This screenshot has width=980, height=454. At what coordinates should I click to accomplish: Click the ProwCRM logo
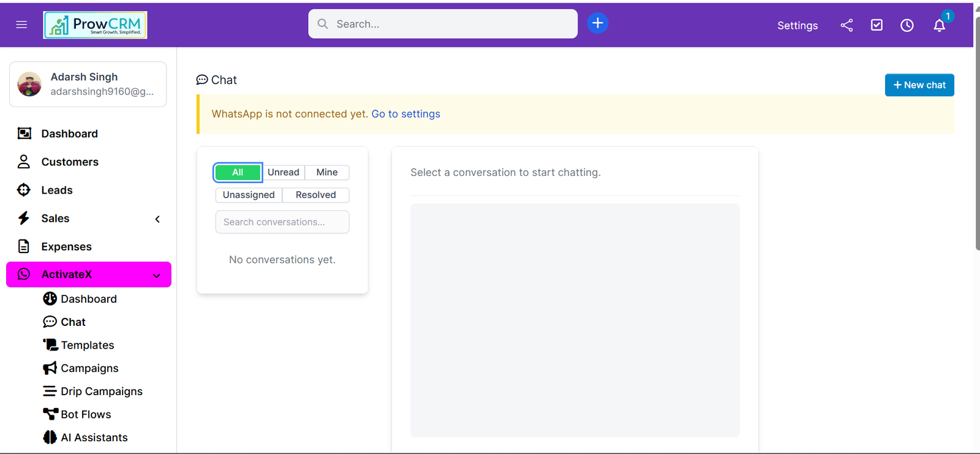pos(95,25)
